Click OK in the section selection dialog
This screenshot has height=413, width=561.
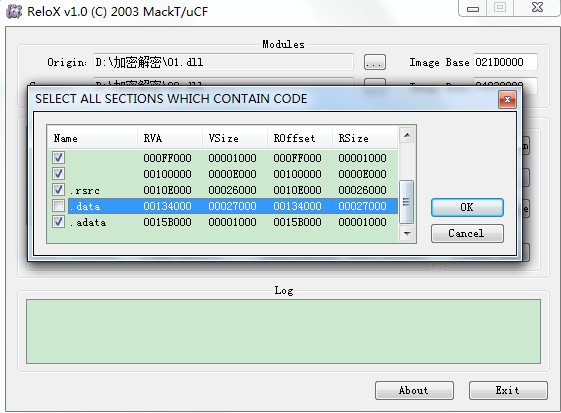(x=467, y=207)
